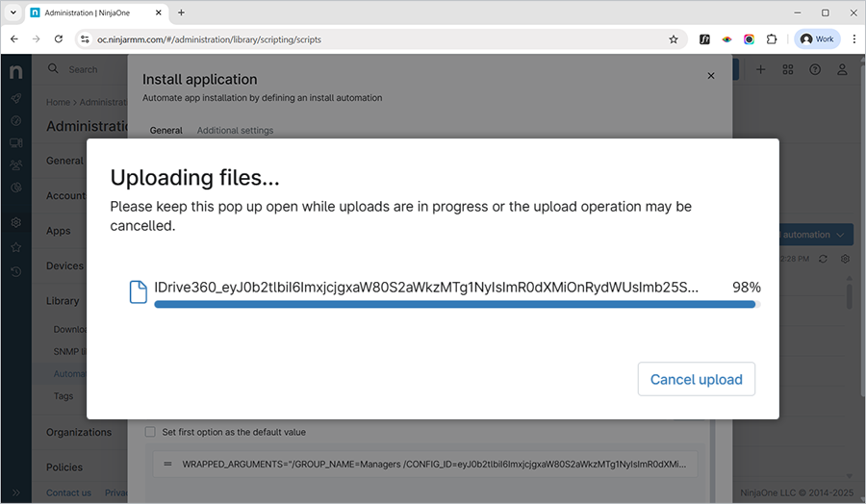
Task: Open the dashboard compass icon
Action: [16, 121]
